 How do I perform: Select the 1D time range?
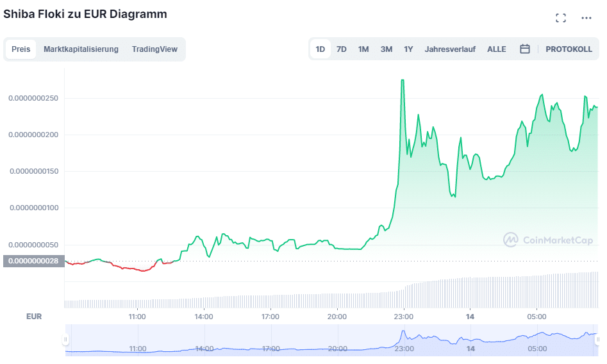[320, 49]
